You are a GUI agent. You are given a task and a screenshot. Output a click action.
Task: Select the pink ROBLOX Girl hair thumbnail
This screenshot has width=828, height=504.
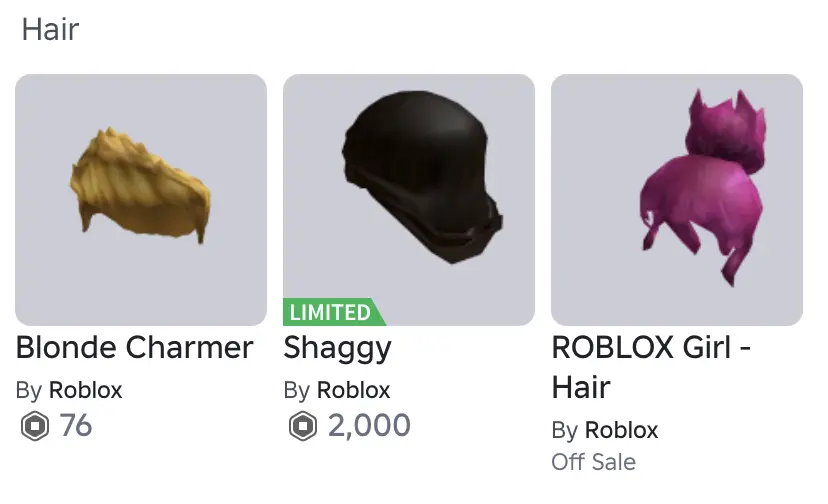[x=677, y=199]
